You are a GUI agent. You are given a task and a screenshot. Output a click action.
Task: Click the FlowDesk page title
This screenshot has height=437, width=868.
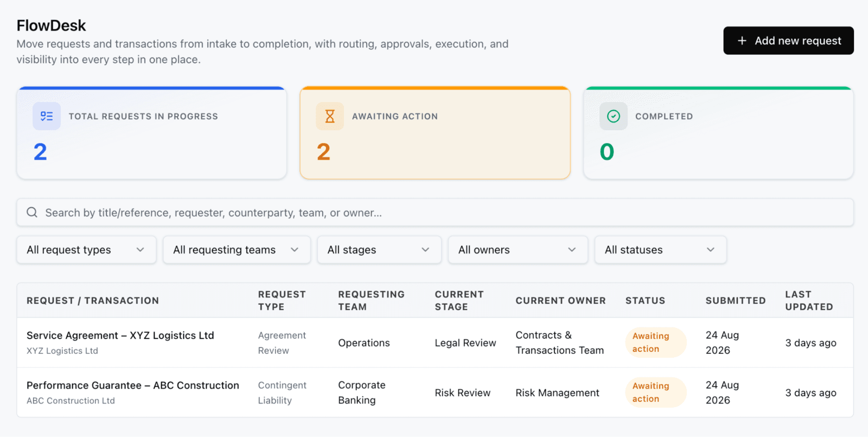tap(52, 26)
